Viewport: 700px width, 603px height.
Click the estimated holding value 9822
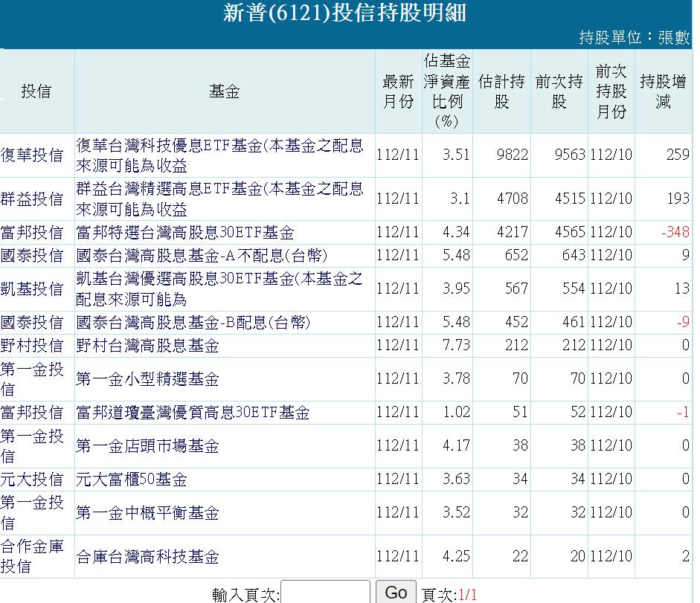pos(513,155)
